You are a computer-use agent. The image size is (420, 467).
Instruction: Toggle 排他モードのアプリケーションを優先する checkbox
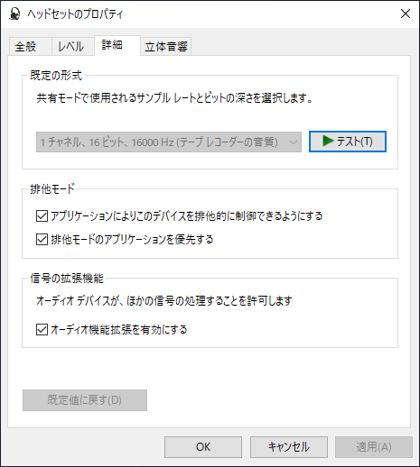42,239
